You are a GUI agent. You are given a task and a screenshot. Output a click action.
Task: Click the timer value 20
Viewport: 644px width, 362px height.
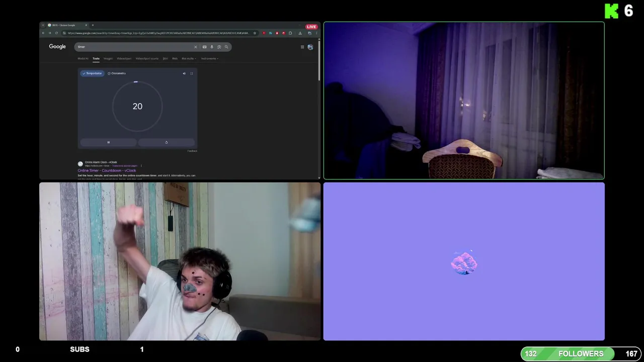point(137,106)
